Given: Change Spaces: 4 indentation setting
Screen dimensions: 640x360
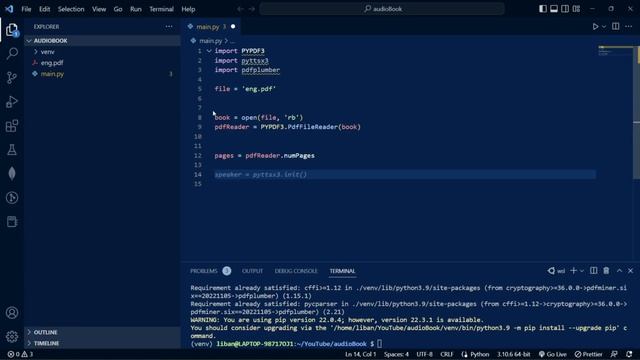Looking at the screenshot, I should click(396, 354).
